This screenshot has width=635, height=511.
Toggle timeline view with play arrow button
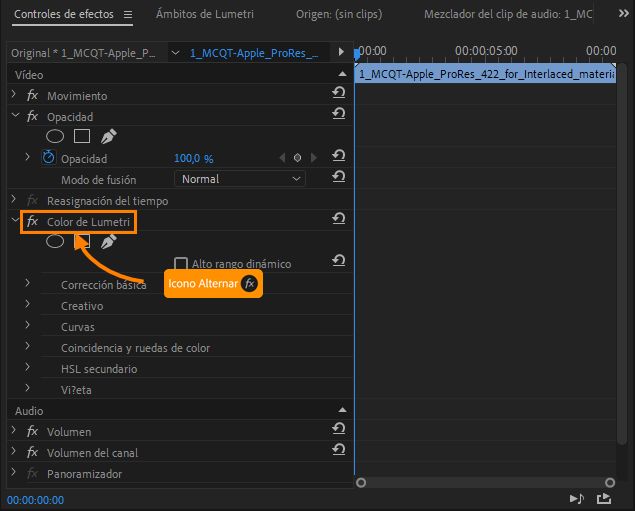(341, 52)
